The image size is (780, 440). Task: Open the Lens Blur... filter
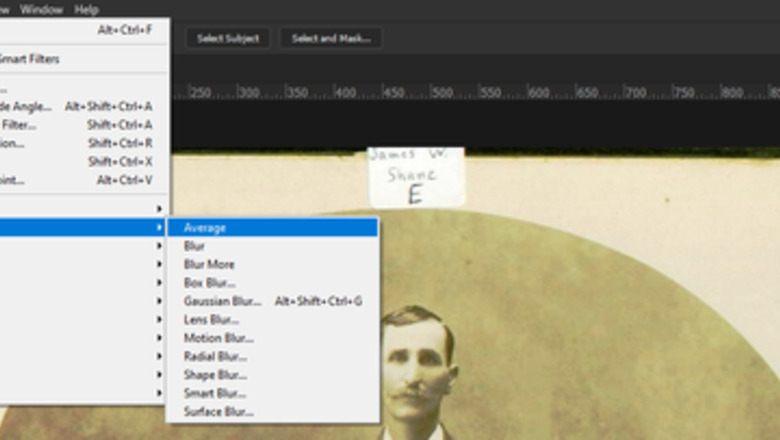point(272,320)
